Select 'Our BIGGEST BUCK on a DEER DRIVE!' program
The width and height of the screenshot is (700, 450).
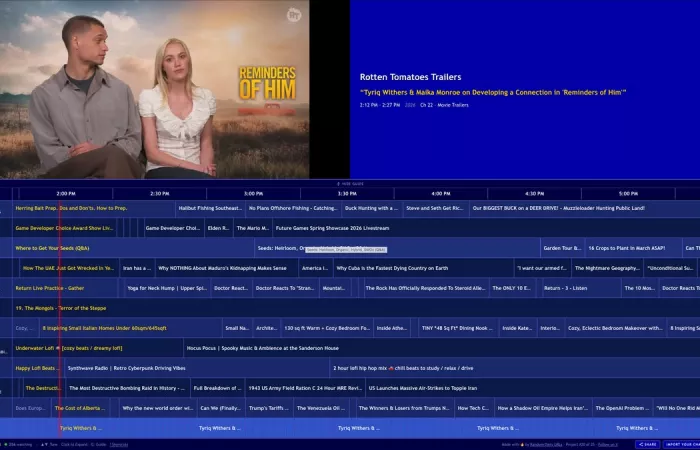[x=585, y=208]
